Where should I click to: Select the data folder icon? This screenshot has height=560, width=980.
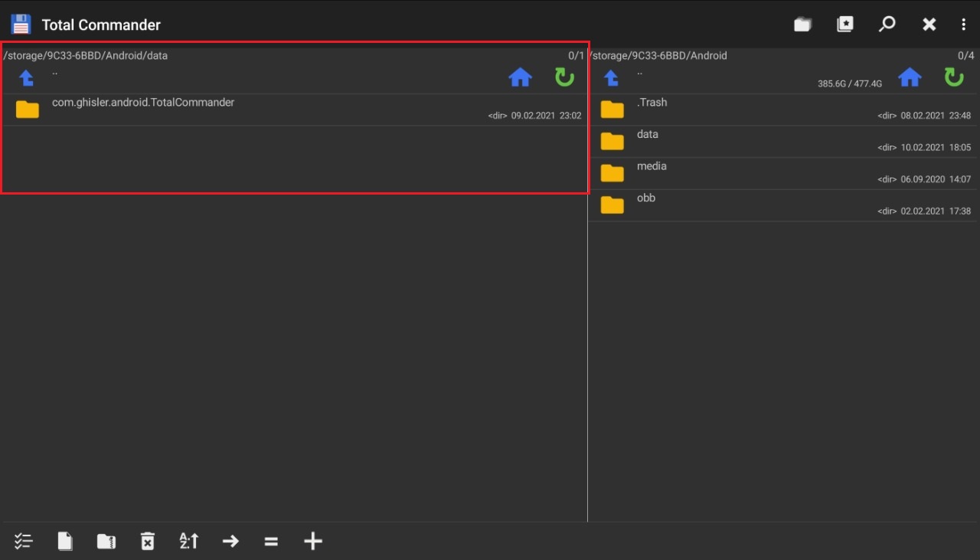612,141
